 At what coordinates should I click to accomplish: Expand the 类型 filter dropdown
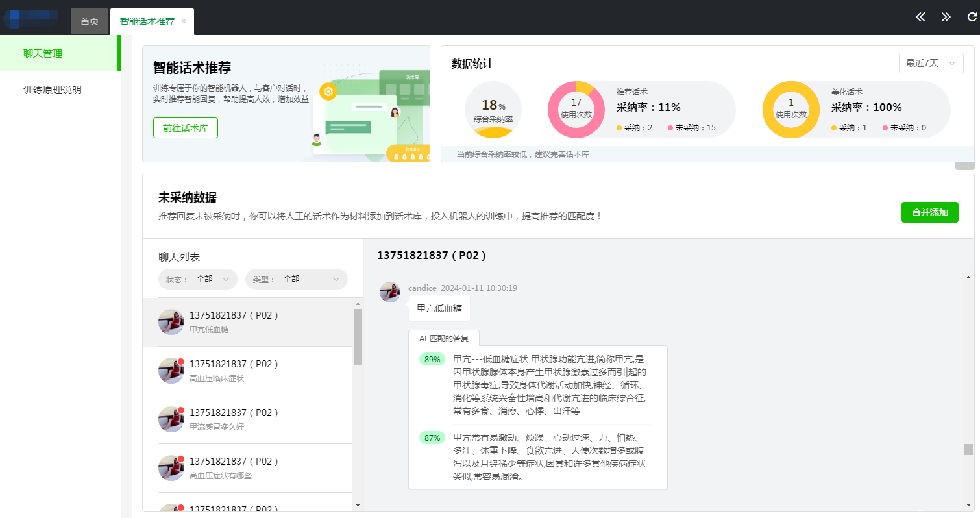[x=296, y=279]
